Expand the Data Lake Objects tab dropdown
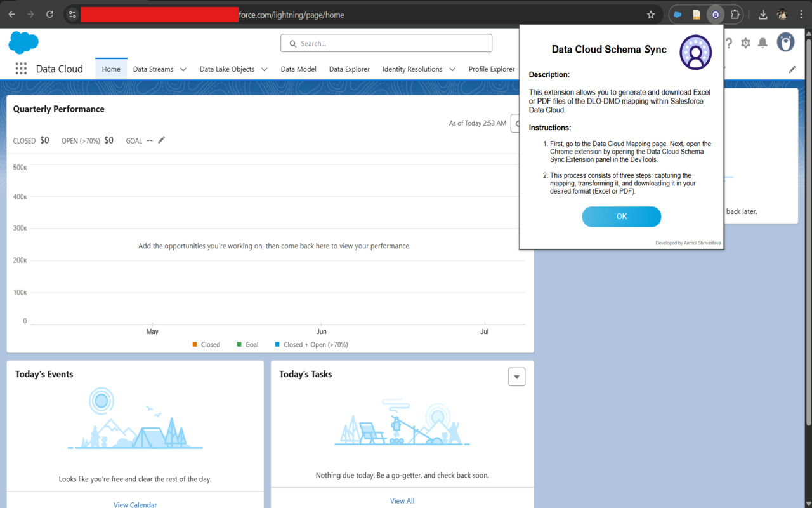This screenshot has height=508, width=812. coord(265,70)
